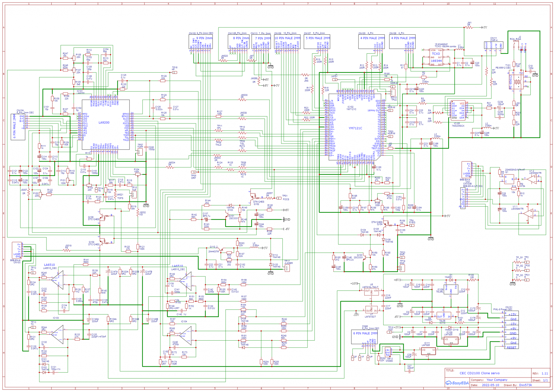This screenshot has height=392, width=555.
Task: Click the TP17 JLASER test point label
Action: coord(288,262)
